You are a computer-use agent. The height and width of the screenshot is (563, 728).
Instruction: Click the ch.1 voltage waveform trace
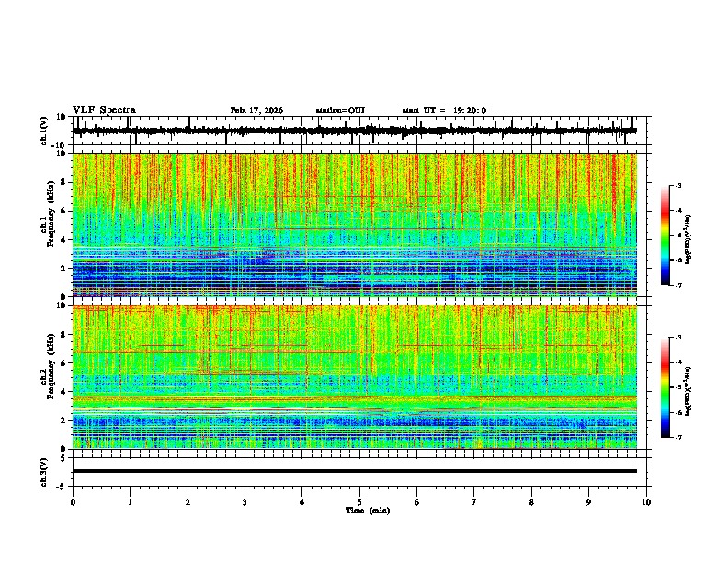tap(355, 131)
